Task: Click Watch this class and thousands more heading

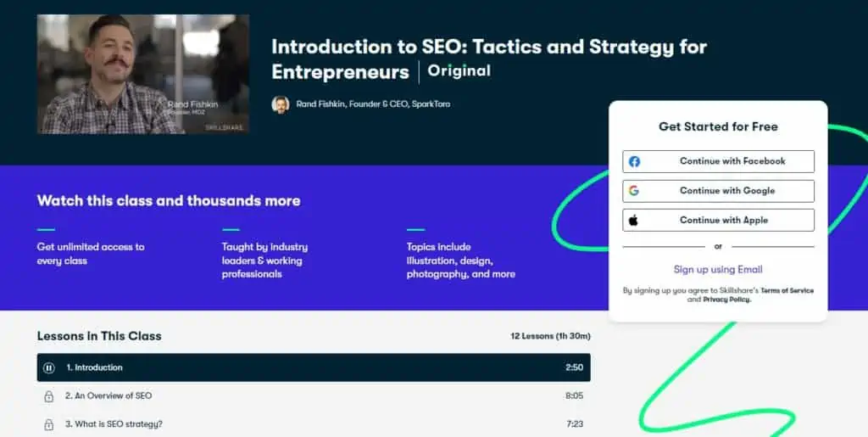Action: (169, 200)
